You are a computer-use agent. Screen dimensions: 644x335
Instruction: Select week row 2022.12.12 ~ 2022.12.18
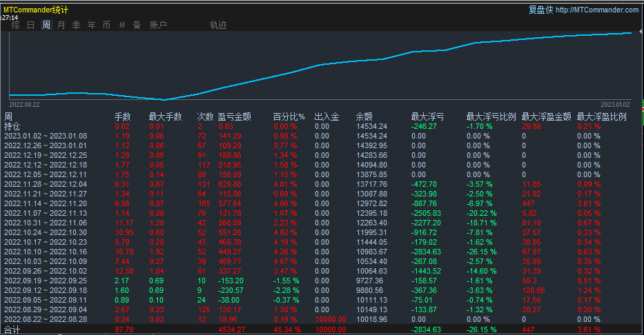click(322, 165)
